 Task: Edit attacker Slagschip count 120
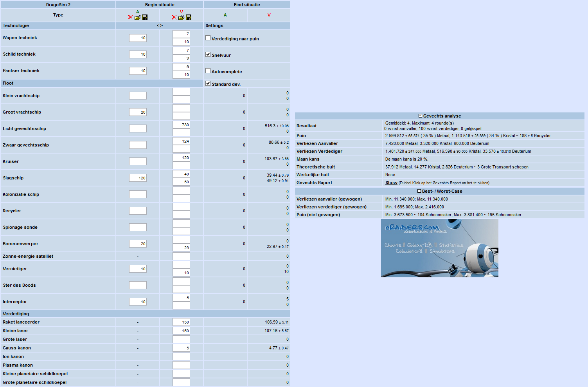(x=138, y=178)
